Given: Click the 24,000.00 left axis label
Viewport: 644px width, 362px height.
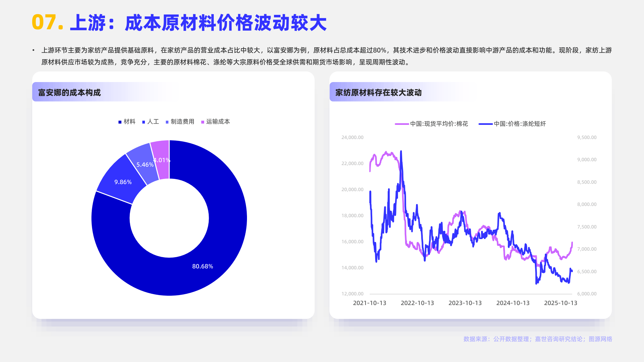Looking at the screenshot, I should click(352, 137).
